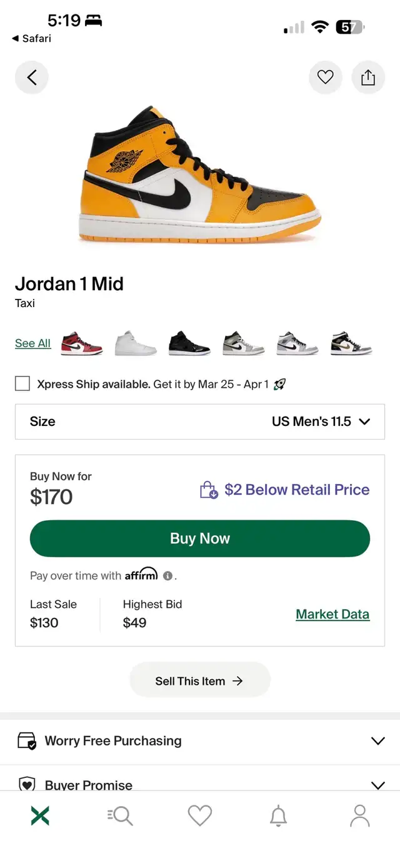Open StockX home tab
Viewport: 400px width, 868px height.
click(40, 816)
